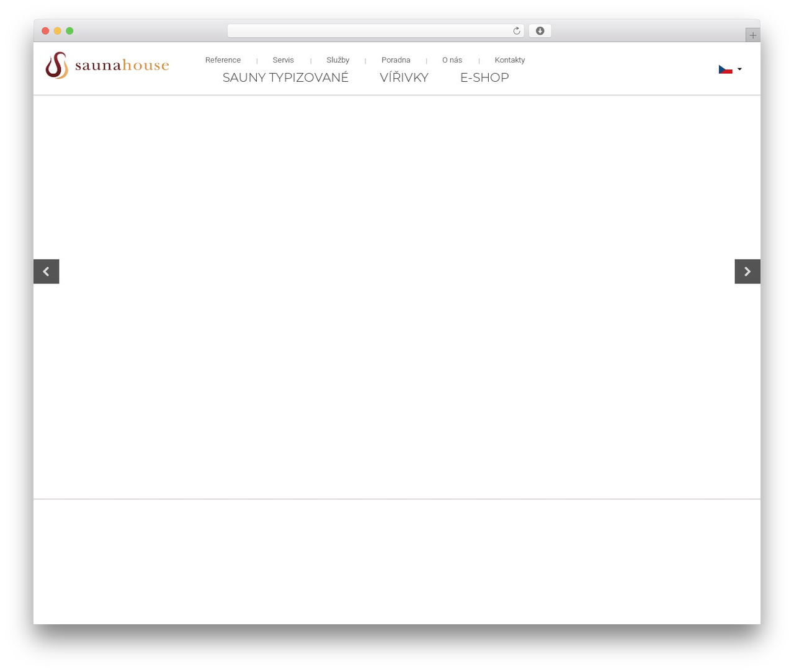
Task: Visit the Kontakty page
Action: [x=510, y=60]
